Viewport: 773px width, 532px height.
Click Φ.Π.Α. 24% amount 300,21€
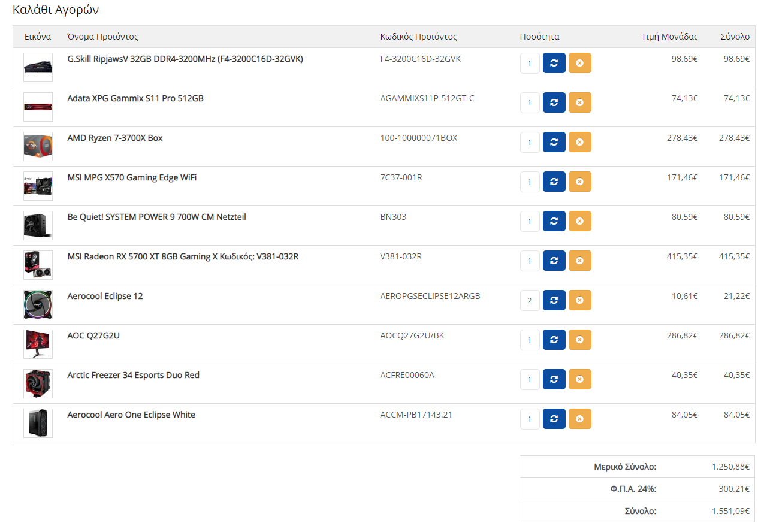734,489
